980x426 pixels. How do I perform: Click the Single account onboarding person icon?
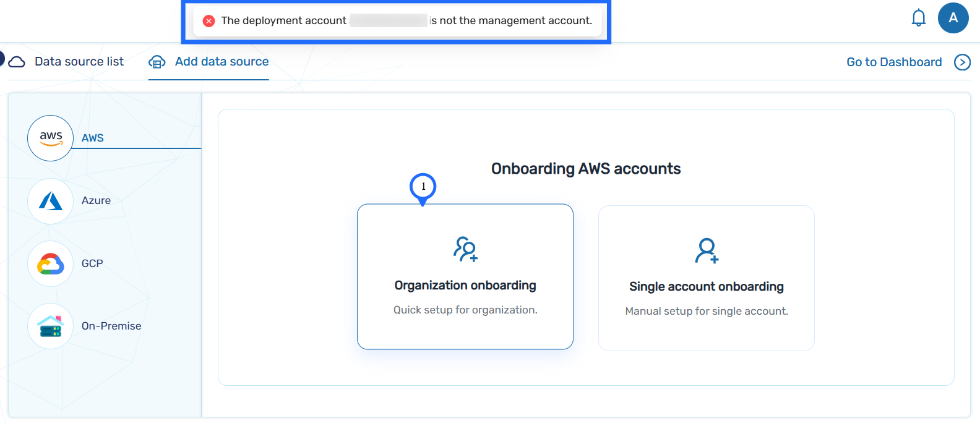click(706, 250)
